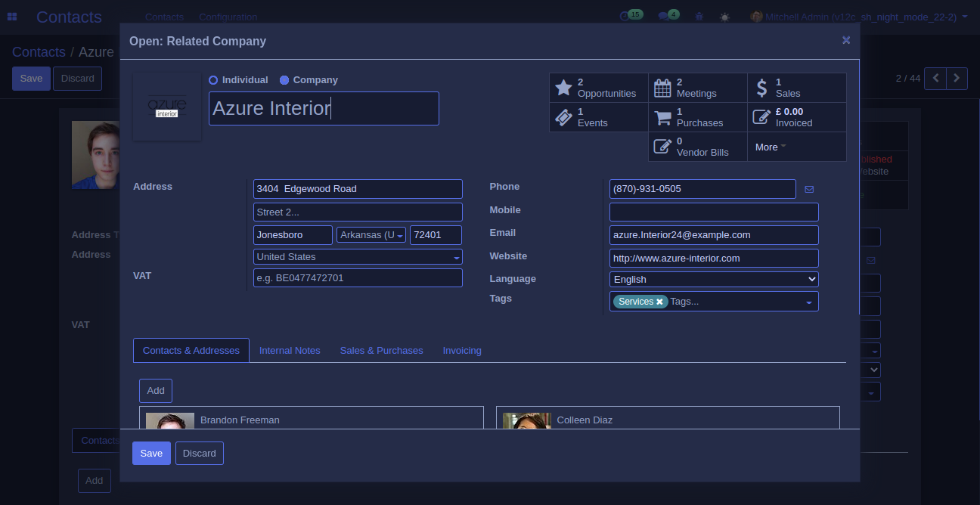
Task: Click the debug bug icon in top bar
Action: (699, 17)
